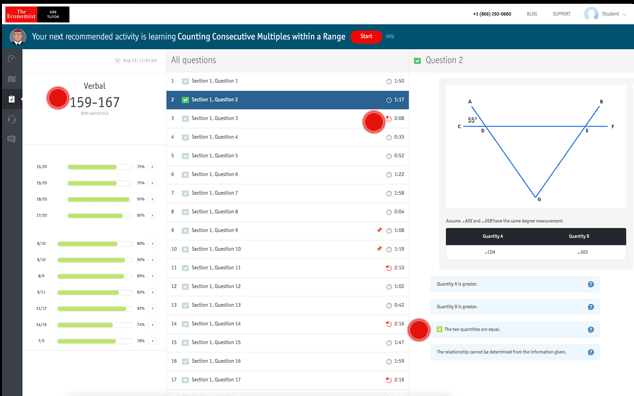Select the Section 1, Question 11 row

pyautogui.click(x=287, y=268)
